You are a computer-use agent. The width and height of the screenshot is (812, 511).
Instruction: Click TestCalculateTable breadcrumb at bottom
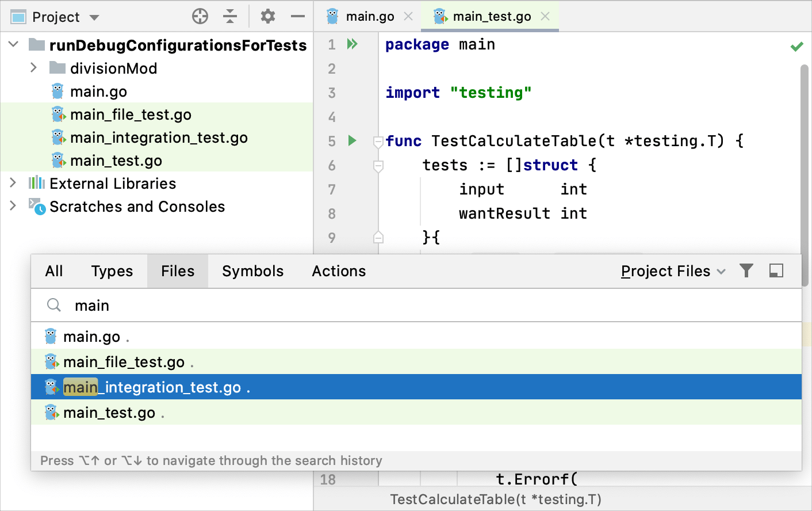[x=496, y=499]
